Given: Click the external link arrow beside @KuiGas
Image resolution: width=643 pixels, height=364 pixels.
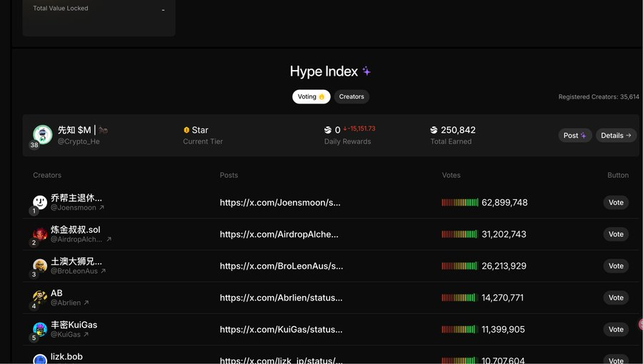Looking at the screenshot, I should 86,335.
